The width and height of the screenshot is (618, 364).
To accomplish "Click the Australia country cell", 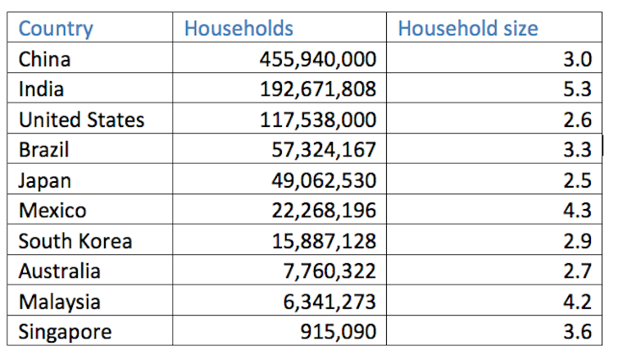I will 90,271.
